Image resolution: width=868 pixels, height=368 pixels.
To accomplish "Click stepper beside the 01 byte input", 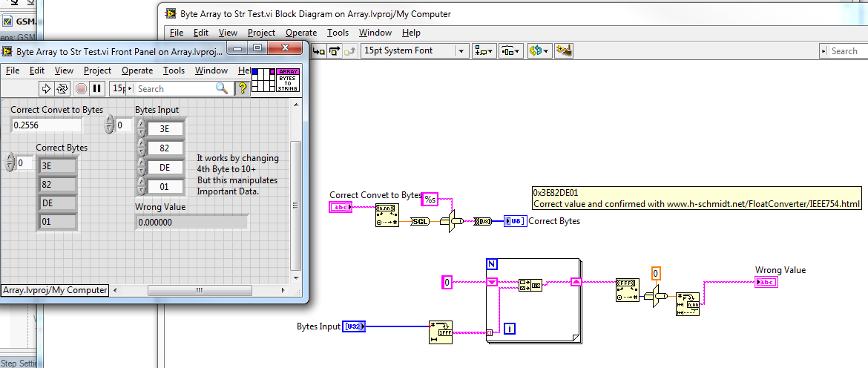I will (141, 186).
